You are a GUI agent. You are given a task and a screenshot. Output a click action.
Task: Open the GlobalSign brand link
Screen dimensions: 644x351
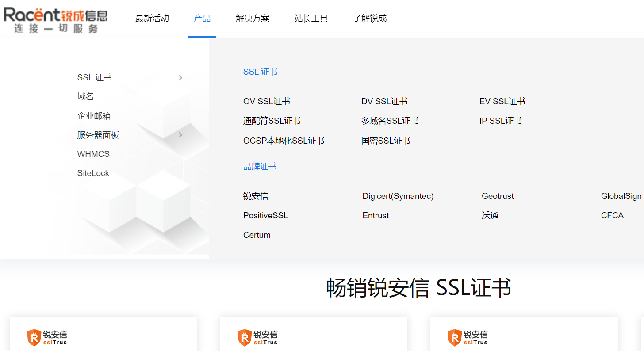pos(621,196)
